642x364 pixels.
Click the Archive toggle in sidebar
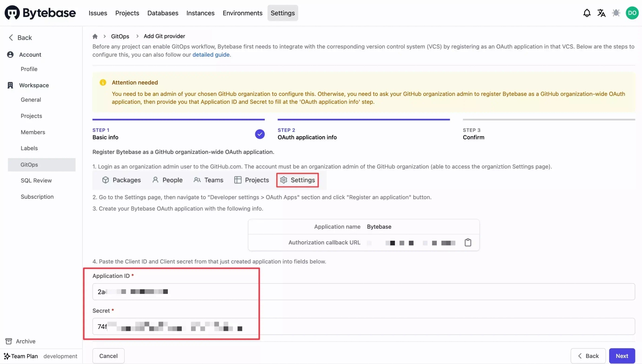pos(25,341)
